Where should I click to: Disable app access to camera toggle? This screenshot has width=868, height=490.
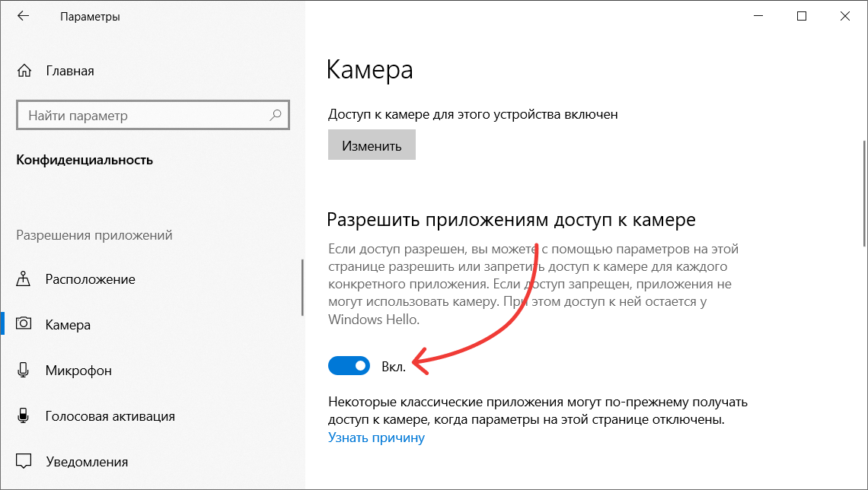[349, 367]
